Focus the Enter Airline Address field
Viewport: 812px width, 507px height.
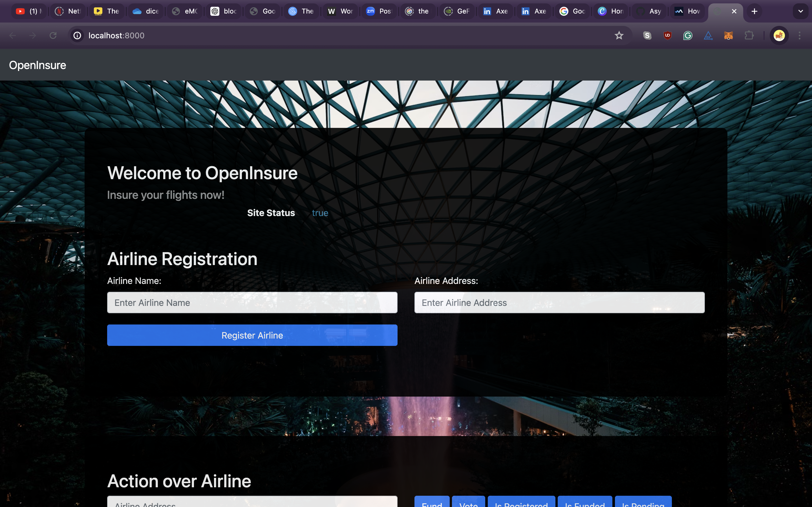click(x=559, y=303)
